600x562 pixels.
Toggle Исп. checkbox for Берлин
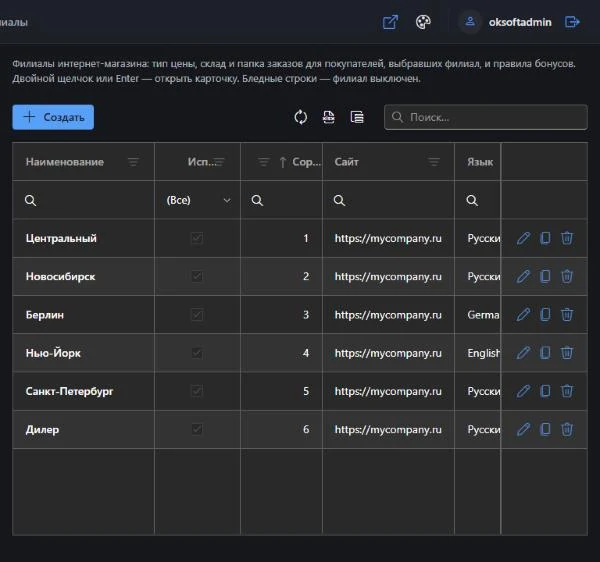[197, 314]
